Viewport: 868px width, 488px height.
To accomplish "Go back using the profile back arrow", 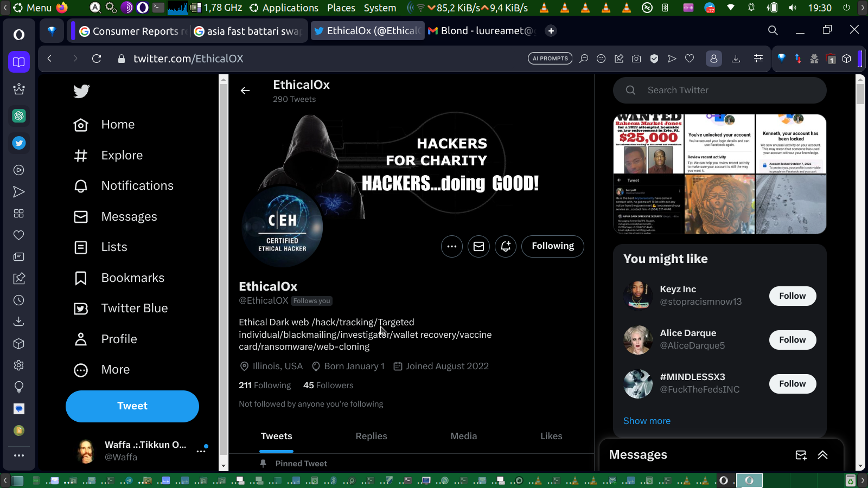I will point(245,91).
